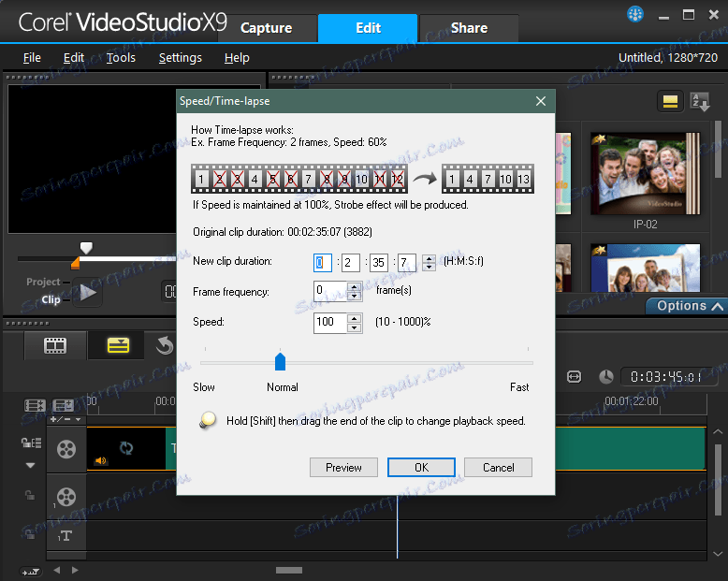Click the green video clip on timeline
The image size is (728, 581).
coord(631,449)
